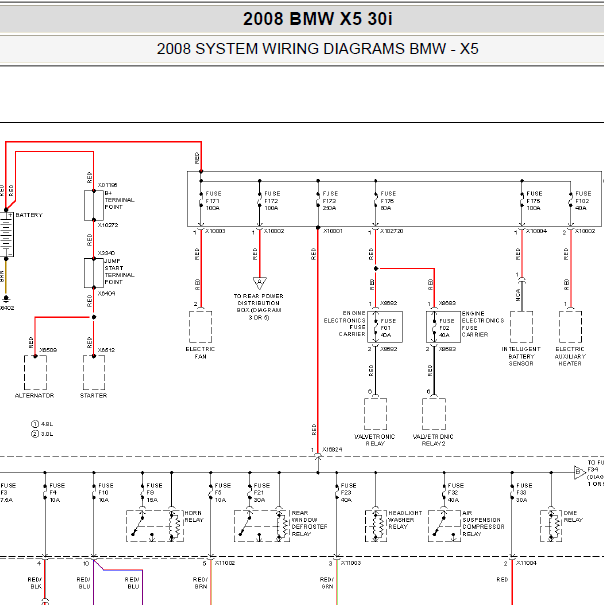Image resolution: width=604 pixels, height=605 pixels.
Task: Select the Fuse F01 40A engine electronics box
Action: pos(385,327)
